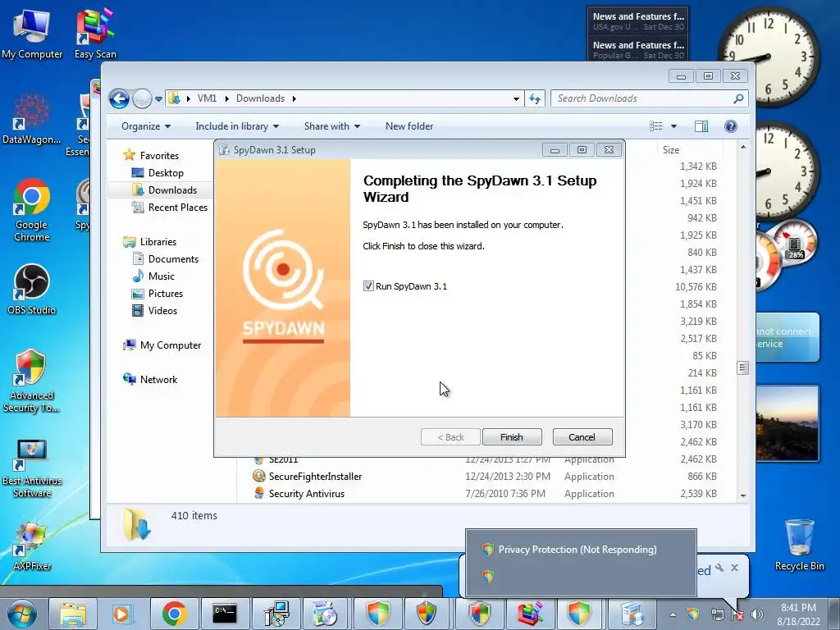Image resolution: width=840 pixels, height=630 pixels.
Task: Switch to Easy Scan taskbar item
Action: 531,614
